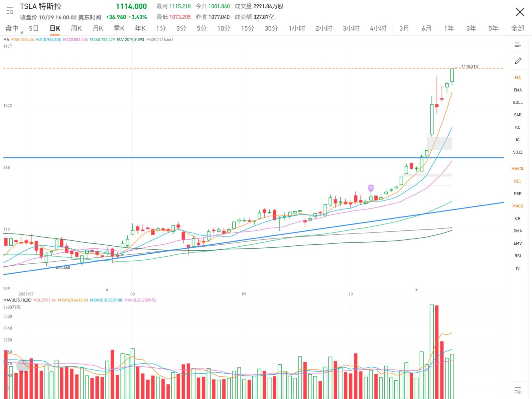Switch to 周K weekly chart
This screenshot has height=399, width=532.
pyautogui.click(x=76, y=29)
